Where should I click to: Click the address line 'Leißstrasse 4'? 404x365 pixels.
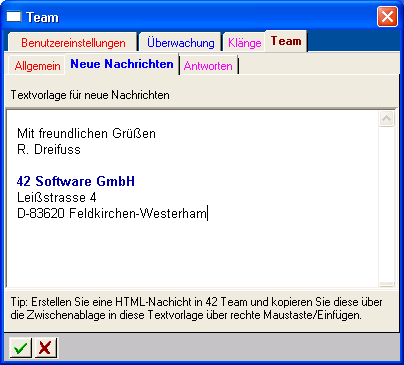57,198
